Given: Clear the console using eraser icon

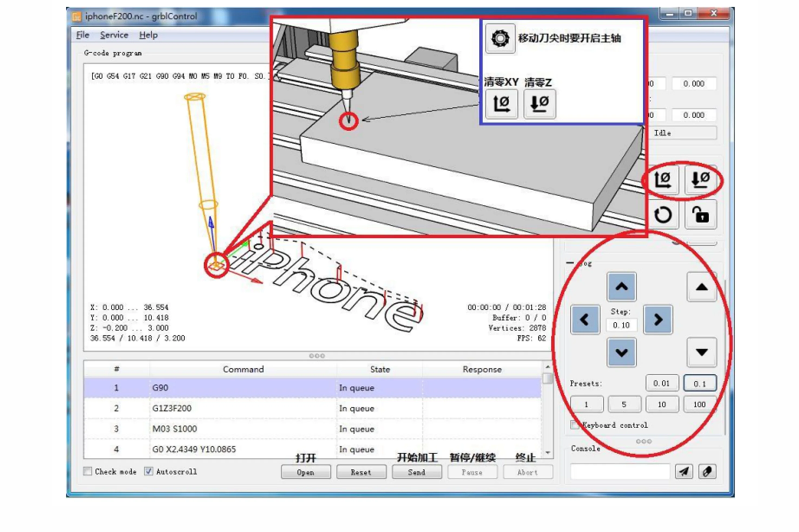Looking at the screenshot, I should pos(707,471).
